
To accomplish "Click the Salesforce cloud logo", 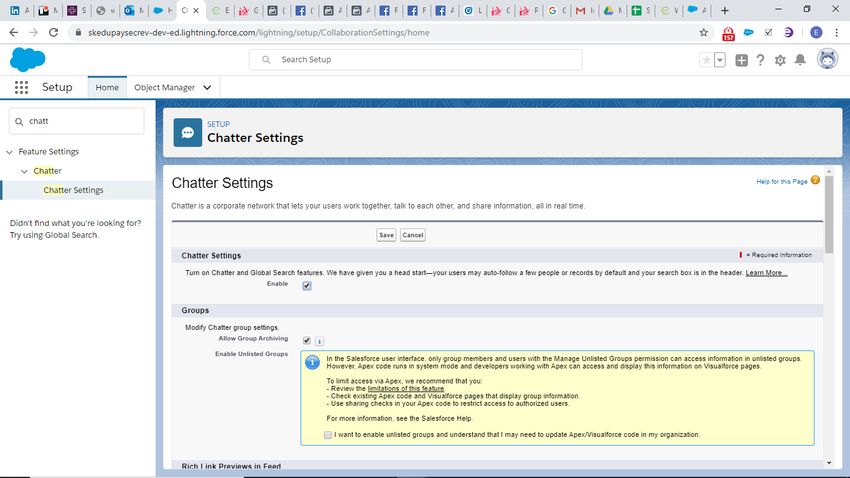I will point(27,60).
